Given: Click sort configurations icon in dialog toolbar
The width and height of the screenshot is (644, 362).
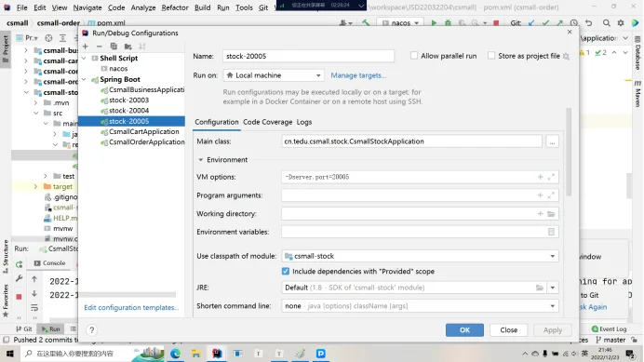Looking at the screenshot, I should [x=142, y=47].
